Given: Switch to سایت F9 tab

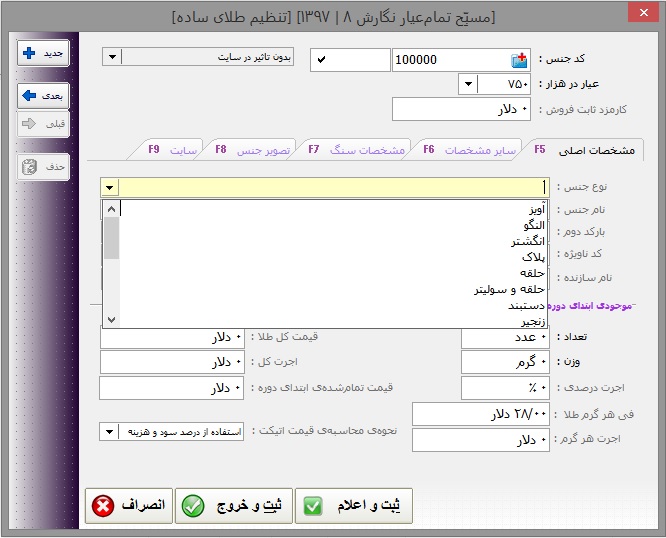Looking at the screenshot, I should (172, 150).
